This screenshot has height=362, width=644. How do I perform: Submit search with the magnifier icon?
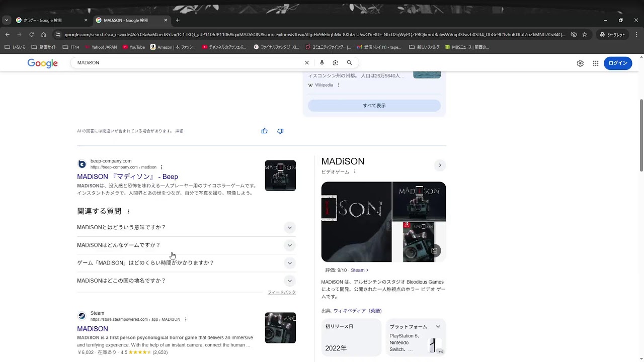(x=349, y=63)
